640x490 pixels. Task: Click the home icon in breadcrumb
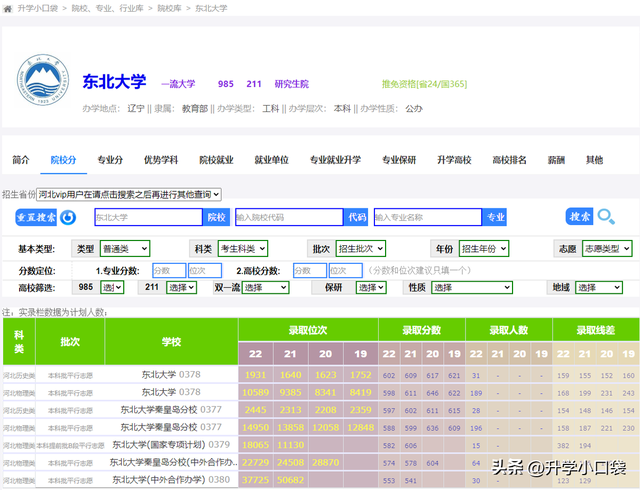pyautogui.click(x=7, y=9)
